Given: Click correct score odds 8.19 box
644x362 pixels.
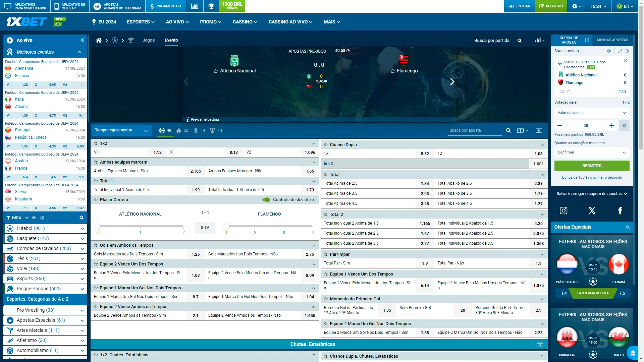Looking at the screenshot, I should [205, 228].
